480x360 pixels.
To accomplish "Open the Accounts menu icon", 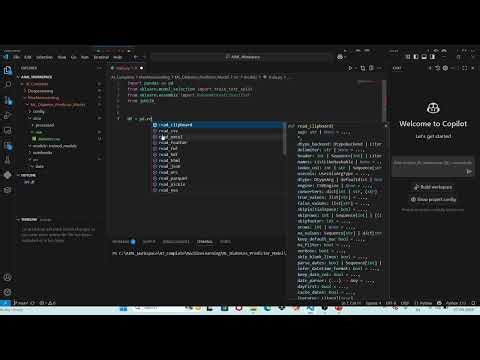I will 7,277.
